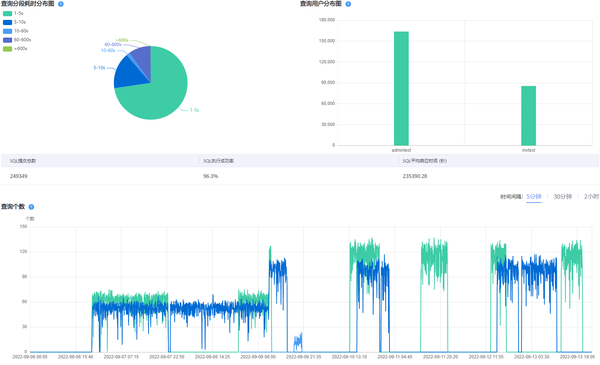This screenshot has width=600, height=365.
Task: Click the 2022-09-09 06:00 axis label
Action: 258,357
